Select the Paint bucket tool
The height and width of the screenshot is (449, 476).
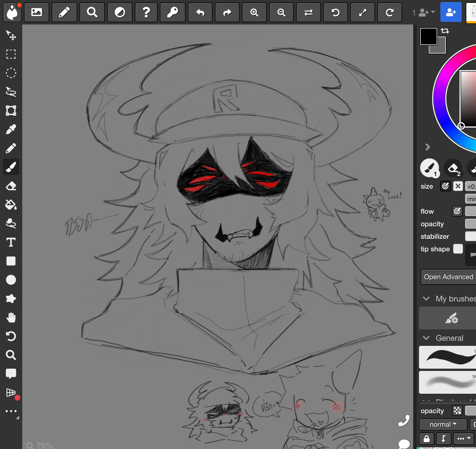pos(11,205)
